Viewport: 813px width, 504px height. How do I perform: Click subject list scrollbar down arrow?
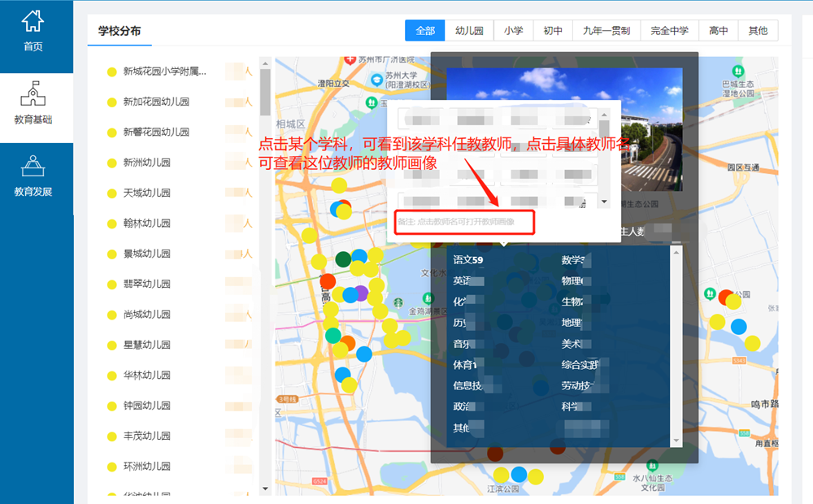point(676,441)
